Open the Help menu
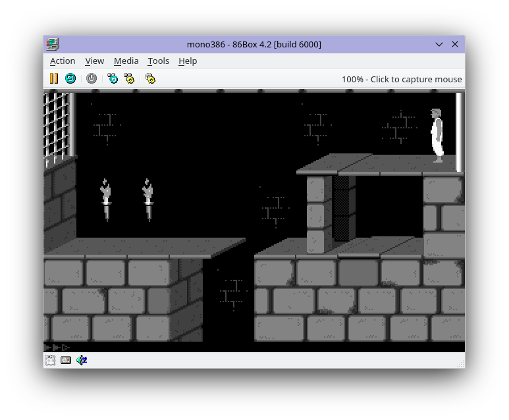Image resolution: width=509 pixels, height=420 pixels. pos(188,61)
